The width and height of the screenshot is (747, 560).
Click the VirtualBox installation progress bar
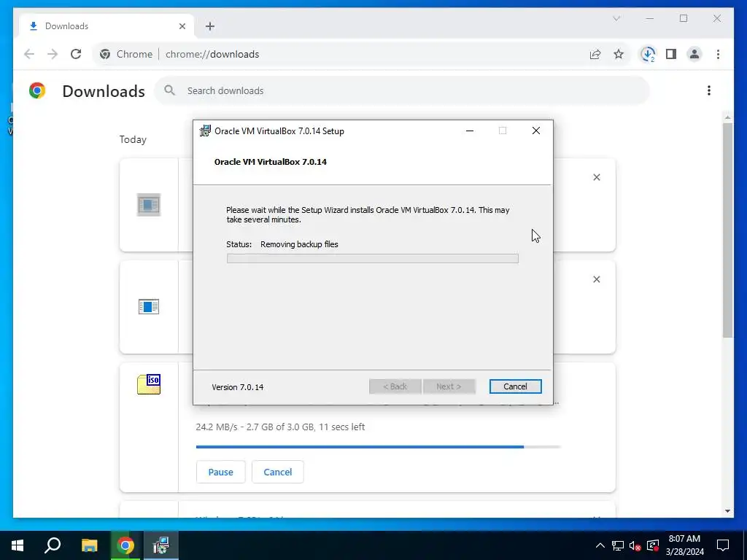pos(373,258)
